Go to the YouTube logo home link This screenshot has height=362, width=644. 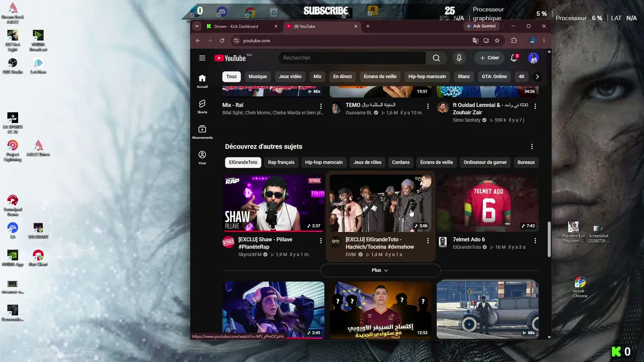pos(230,58)
